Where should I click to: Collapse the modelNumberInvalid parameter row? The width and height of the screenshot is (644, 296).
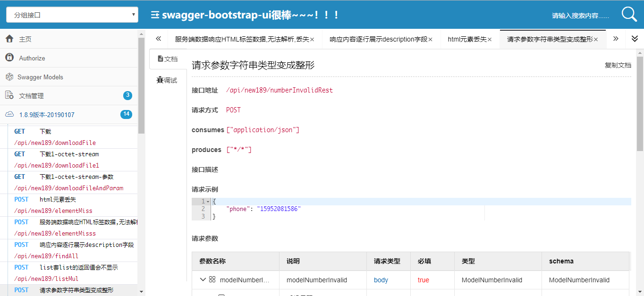203,279
